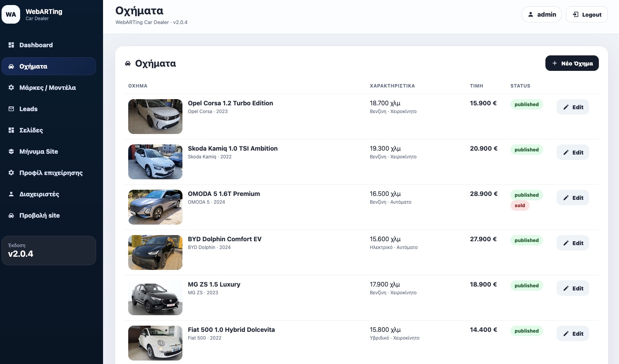The width and height of the screenshot is (619, 364).
Task: Click the price 28.900 €
Action: pos(484,194)
